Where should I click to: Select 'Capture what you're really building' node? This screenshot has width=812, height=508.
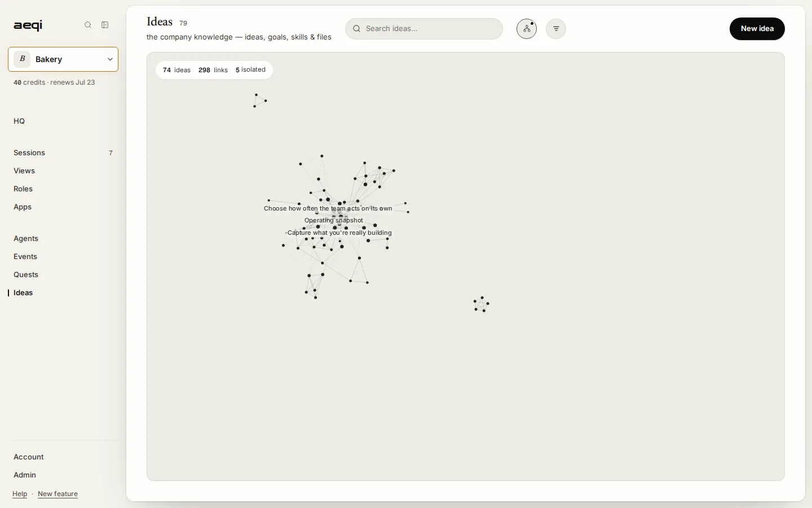(339, 233)
